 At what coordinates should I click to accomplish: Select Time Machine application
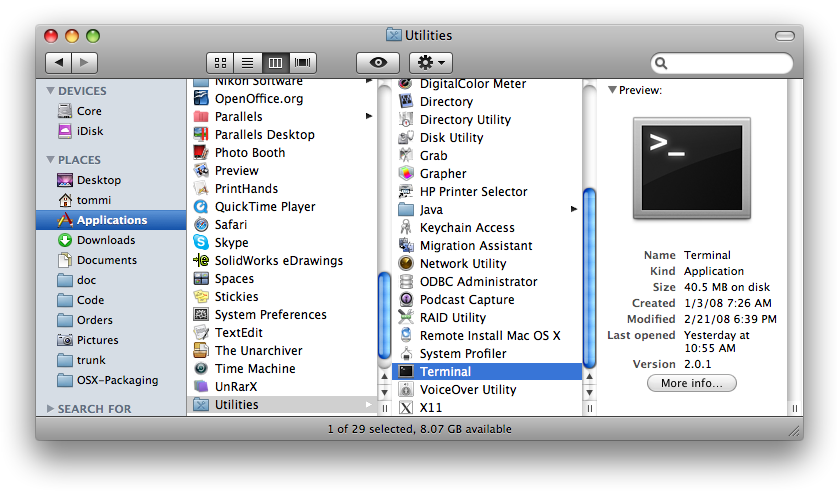(282, 369)
